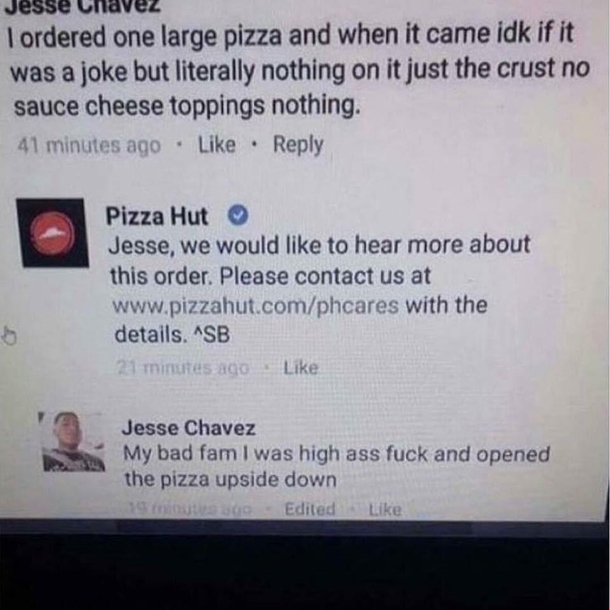Screen dimensions: 610x610
Task: Click the blue verified badge beside Pizza Hut
Action: pos(238,215)
